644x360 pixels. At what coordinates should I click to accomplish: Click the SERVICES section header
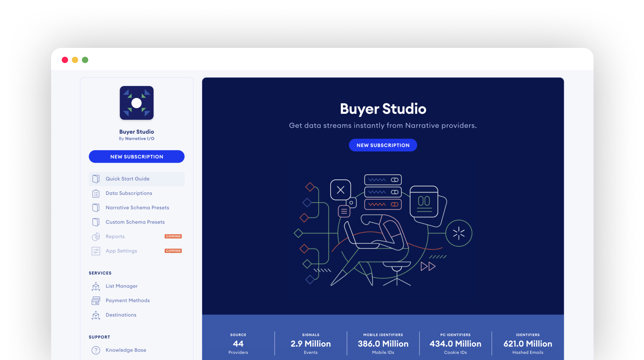coord(100,273)
